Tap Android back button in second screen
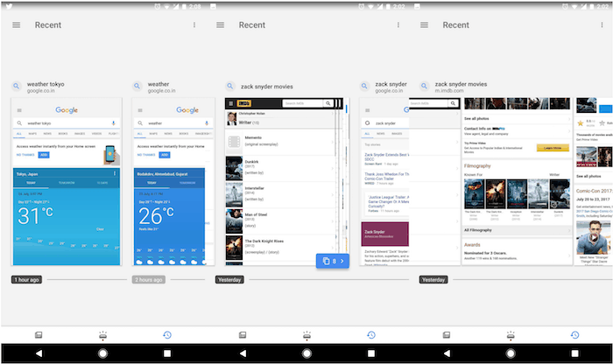 [243, 353]
